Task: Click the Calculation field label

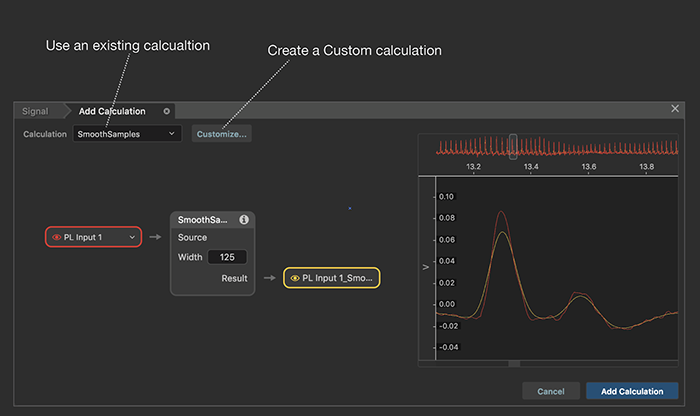Action: pos(45,134)
